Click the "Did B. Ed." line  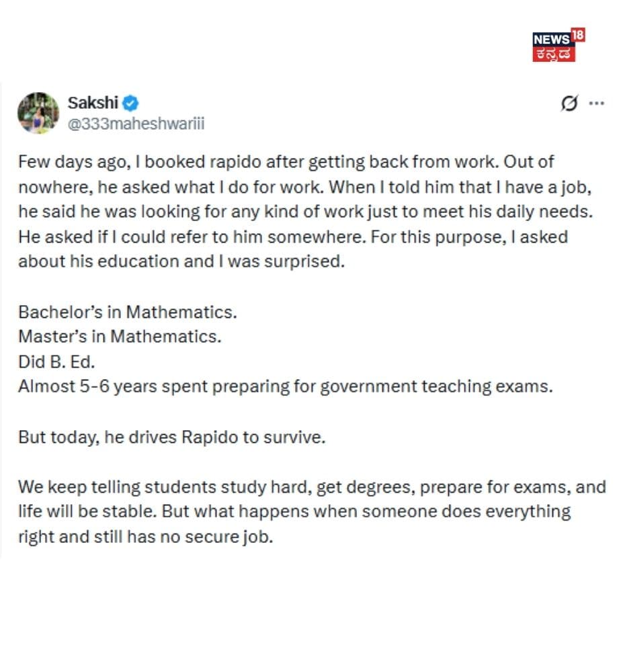(x=56, y=362)
